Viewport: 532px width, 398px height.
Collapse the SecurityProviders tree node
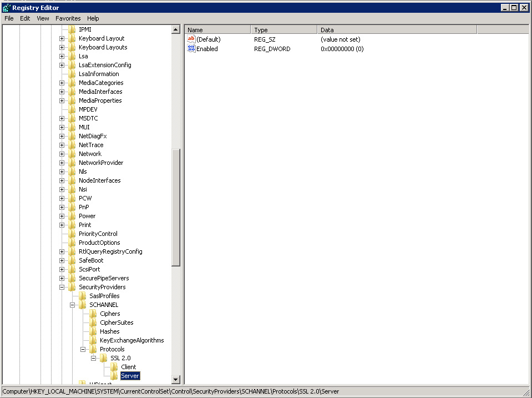coord(62,287)
